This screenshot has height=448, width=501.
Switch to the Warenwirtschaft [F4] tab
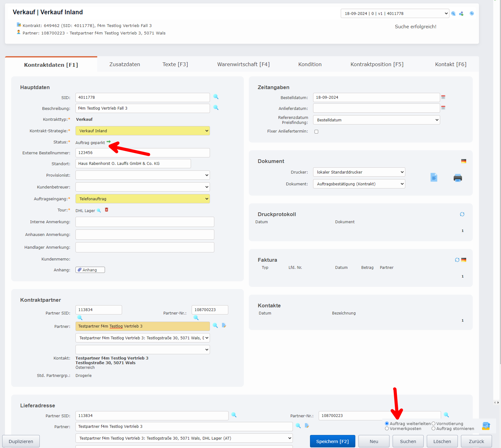click(x=243, y=64)
